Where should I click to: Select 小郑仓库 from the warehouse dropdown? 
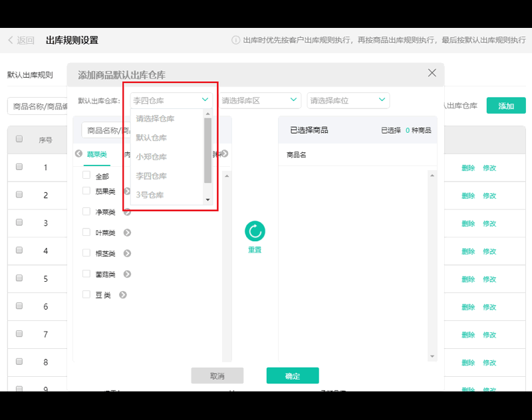coord(152,156)
